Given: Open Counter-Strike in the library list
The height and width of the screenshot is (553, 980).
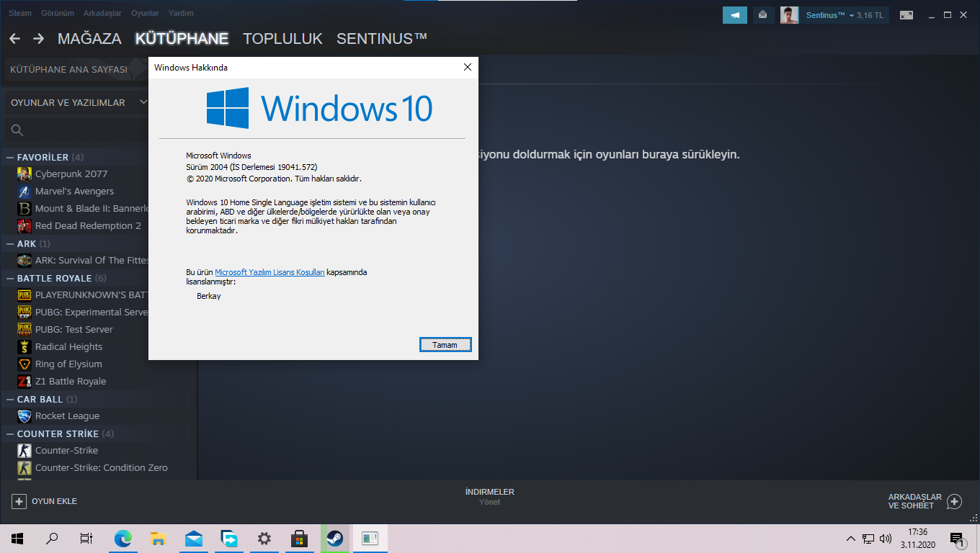Looking at the screenshot, I should click(x=66, y=451).
